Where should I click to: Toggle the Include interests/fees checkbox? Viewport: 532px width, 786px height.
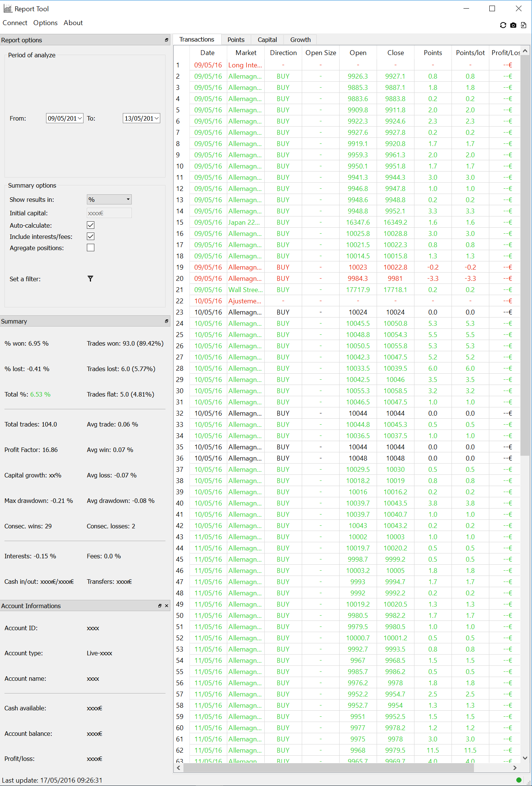[91, 236]
